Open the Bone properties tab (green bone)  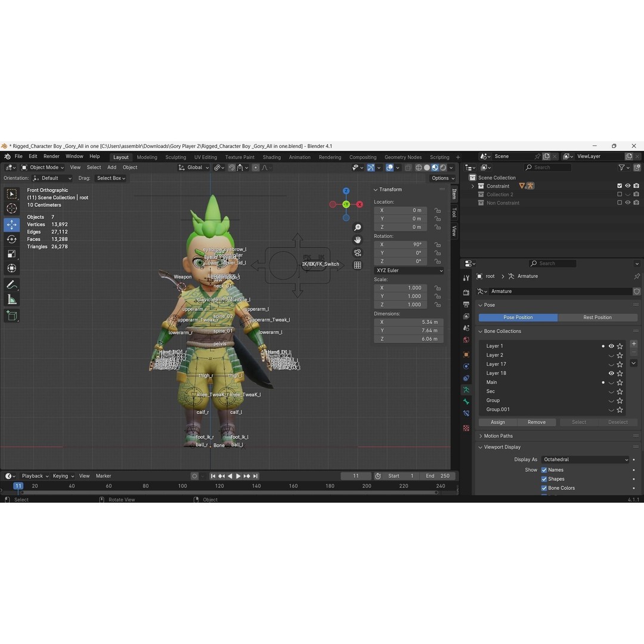[x=466, y=402]
